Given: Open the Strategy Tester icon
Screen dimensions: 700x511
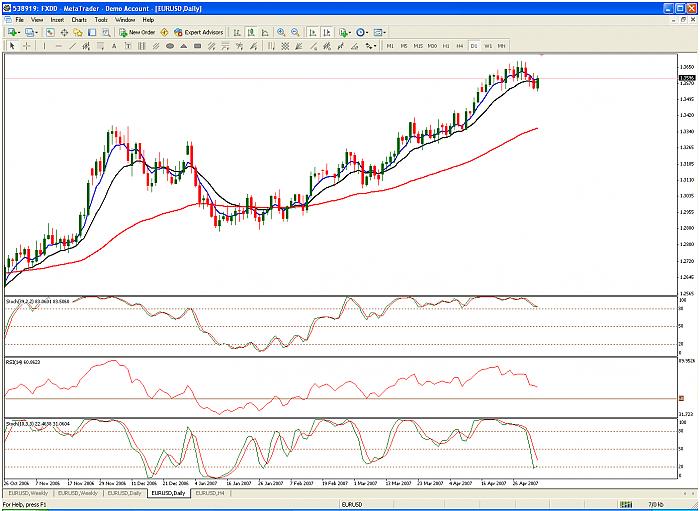Looking at the screenshot, I should 106,33.
